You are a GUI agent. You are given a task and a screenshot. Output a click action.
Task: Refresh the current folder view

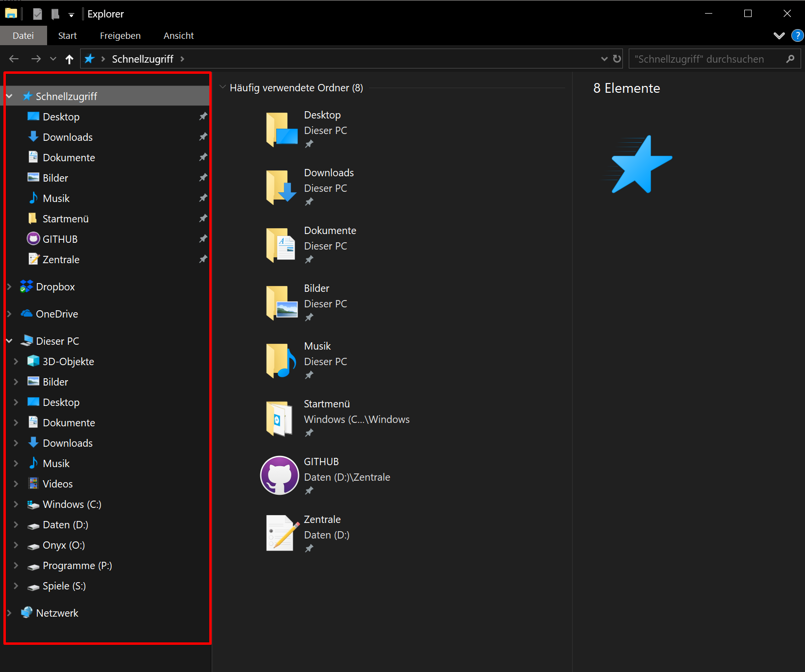coord(616,58)
